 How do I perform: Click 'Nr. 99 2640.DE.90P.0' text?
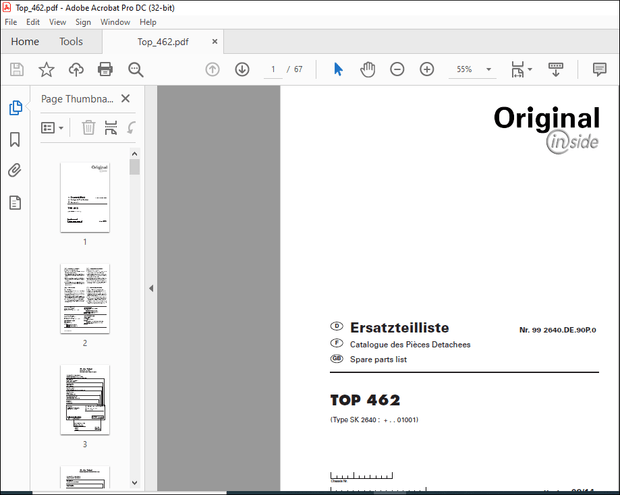pyautogui.click(x=558, y=330)
